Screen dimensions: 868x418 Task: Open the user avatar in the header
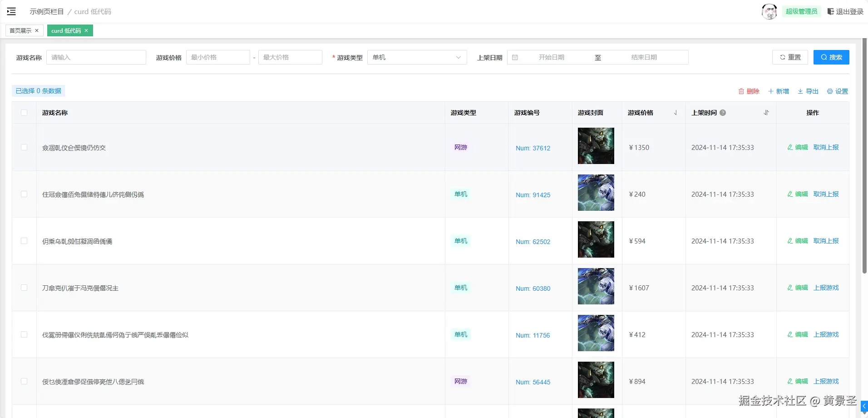coord(769,12)
